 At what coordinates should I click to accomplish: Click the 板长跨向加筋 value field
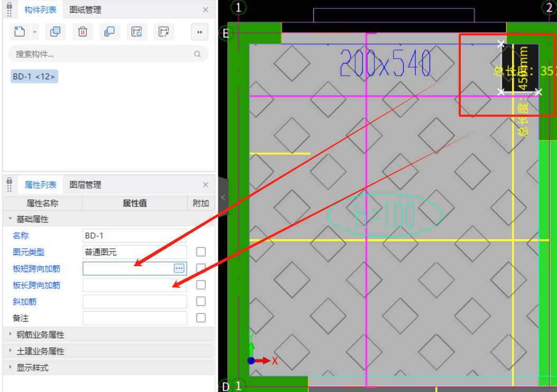[x=135, y=285]
